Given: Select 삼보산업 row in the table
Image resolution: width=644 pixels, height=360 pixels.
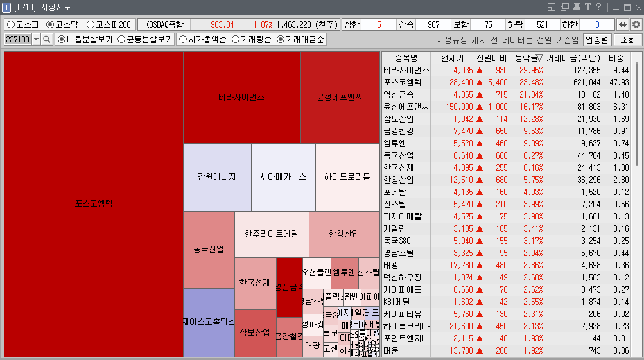Looking at the screenshot, I should pos(505,119).
